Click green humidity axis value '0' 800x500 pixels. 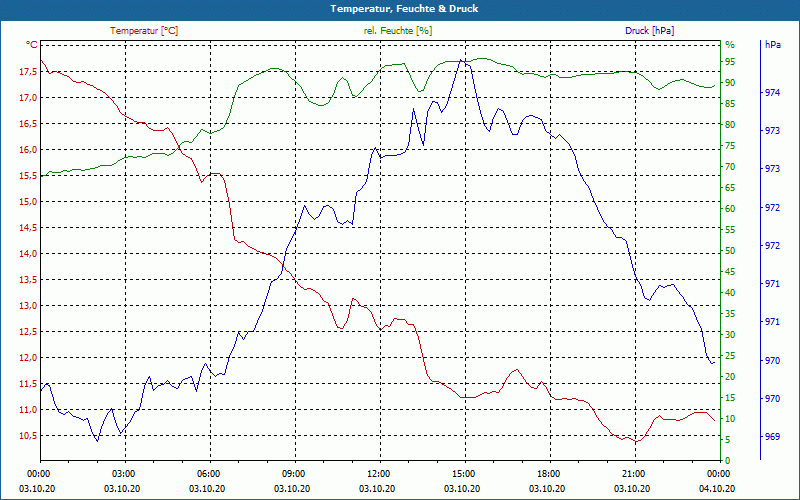[x=728, y=461]
